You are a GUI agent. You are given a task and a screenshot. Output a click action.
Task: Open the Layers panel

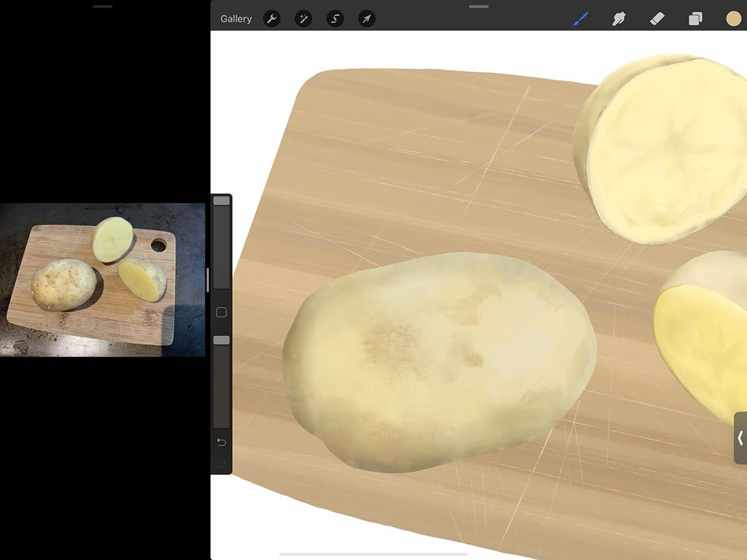[695, 19]
